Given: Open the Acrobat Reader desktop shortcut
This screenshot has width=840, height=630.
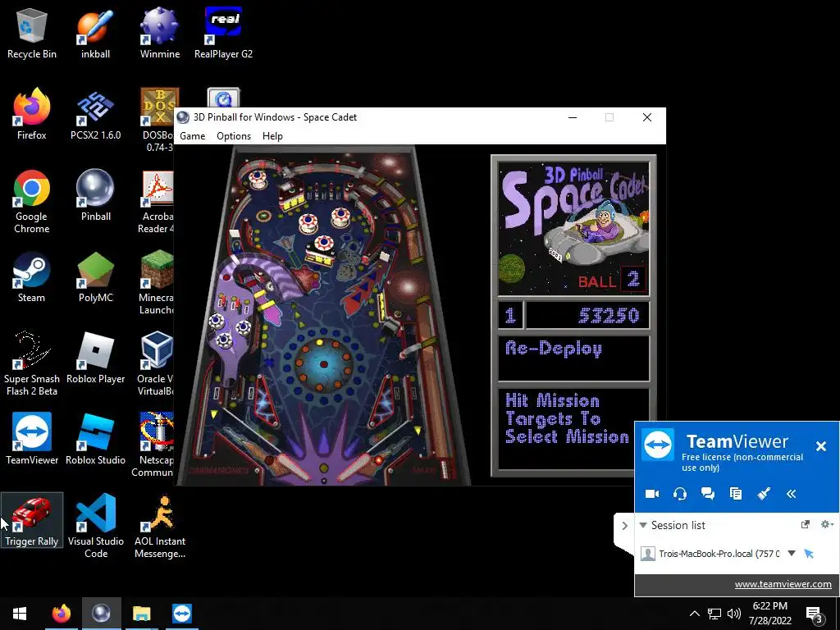Looking at the screenshot, I should pos(157,202).
